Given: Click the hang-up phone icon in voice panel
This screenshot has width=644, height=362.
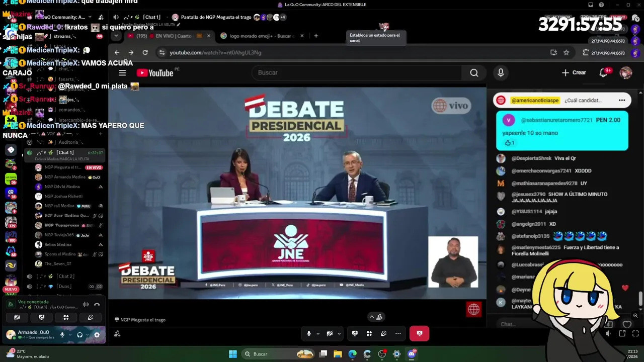Looking at the screenshot, I should [97, 304].
